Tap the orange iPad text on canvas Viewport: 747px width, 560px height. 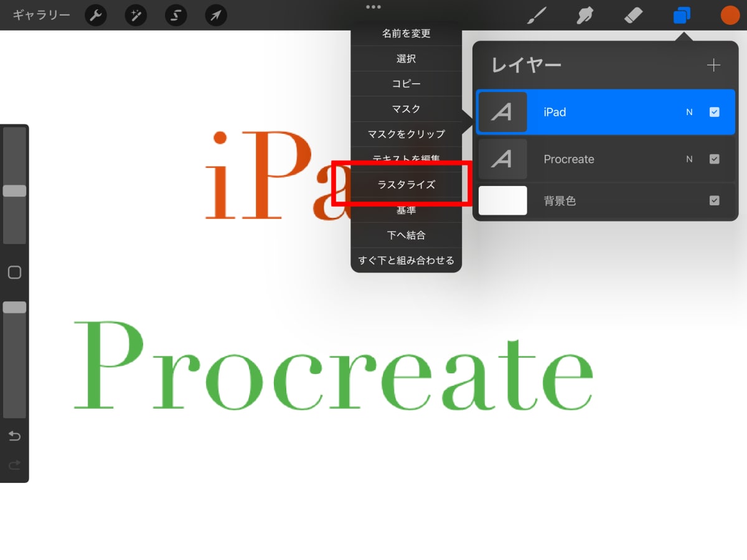coord(278,175)
